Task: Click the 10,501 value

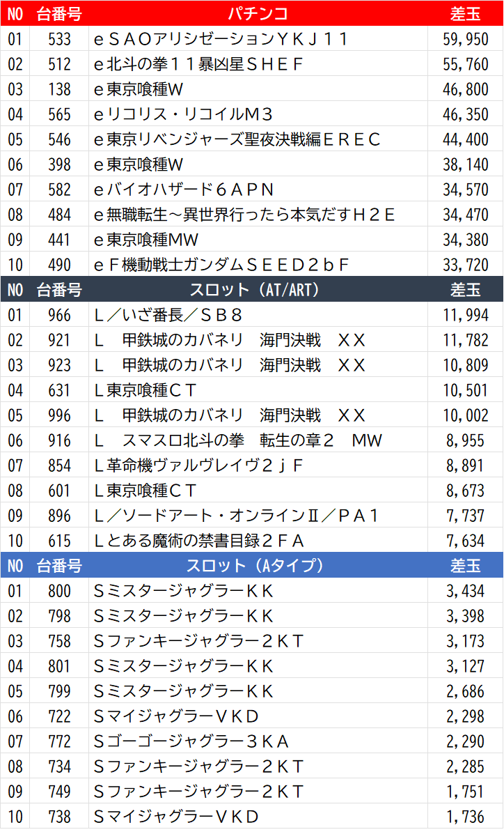Action: pyautogui.click(x=465, y=390)
